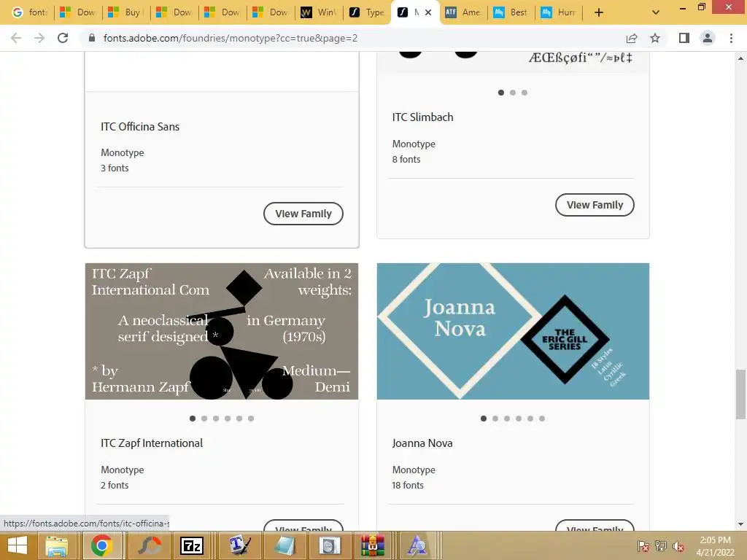This screenshot has width=747, height=560.
Task: Click the Joanna Nova preview image
Action: [513, 332]
